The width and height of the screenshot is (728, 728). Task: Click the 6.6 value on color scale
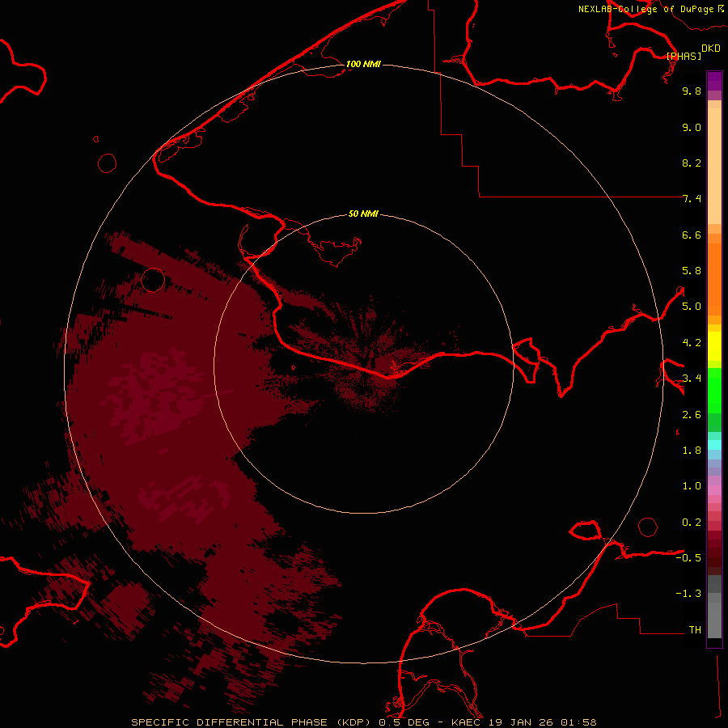(x=692, y=235)
